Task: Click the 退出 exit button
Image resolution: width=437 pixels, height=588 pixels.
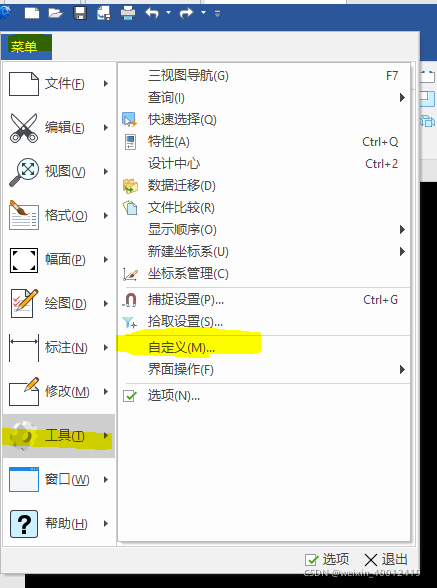Action: click(x=386, y=560)
